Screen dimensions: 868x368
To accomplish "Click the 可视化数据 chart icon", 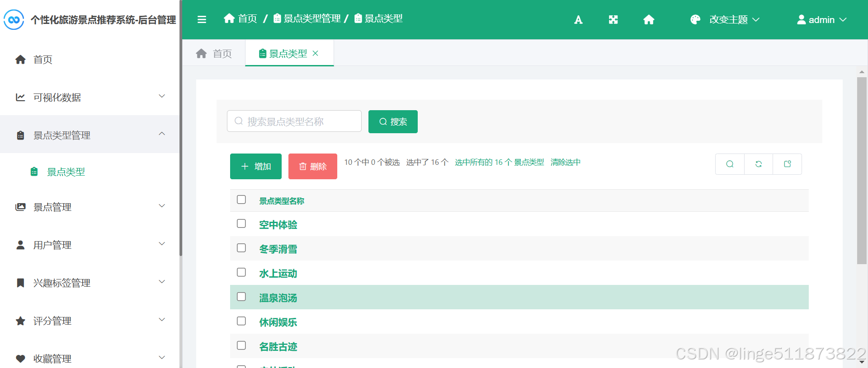I will pyautogui.click(x=20, y=97).
